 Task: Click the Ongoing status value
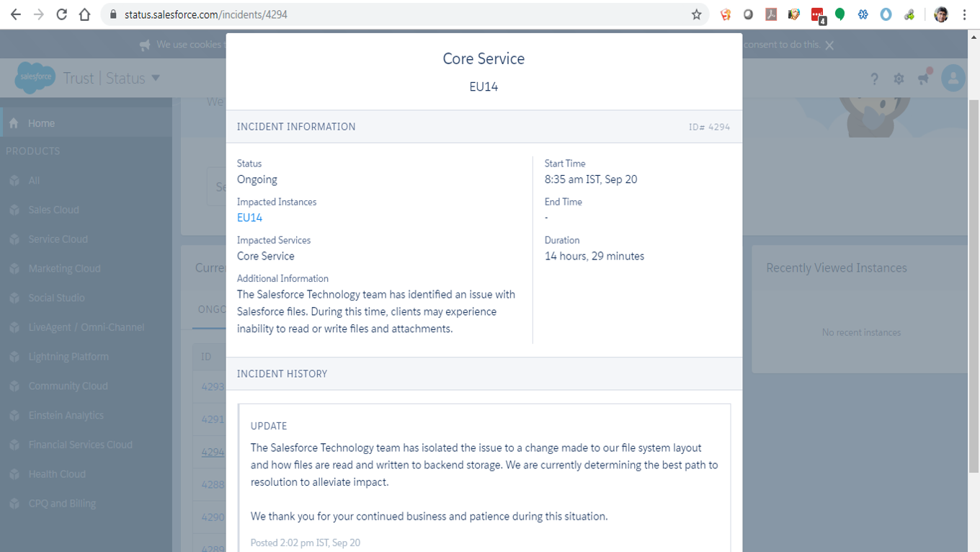coord(257,179)
